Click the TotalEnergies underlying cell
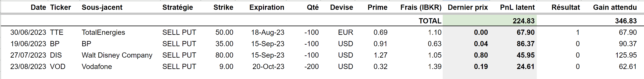 (x=103, y=32)
